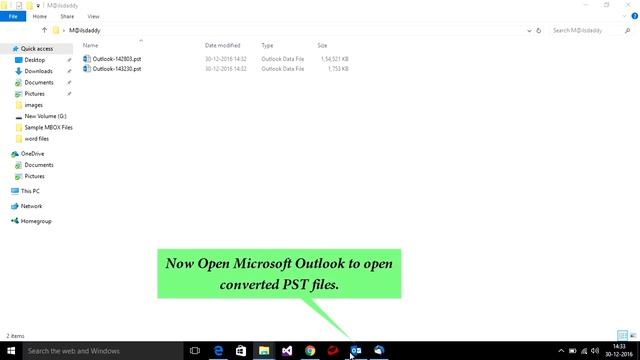640x360 pixels.
Task: Switch to details view layout icon
Action: (x=622, y=336)
